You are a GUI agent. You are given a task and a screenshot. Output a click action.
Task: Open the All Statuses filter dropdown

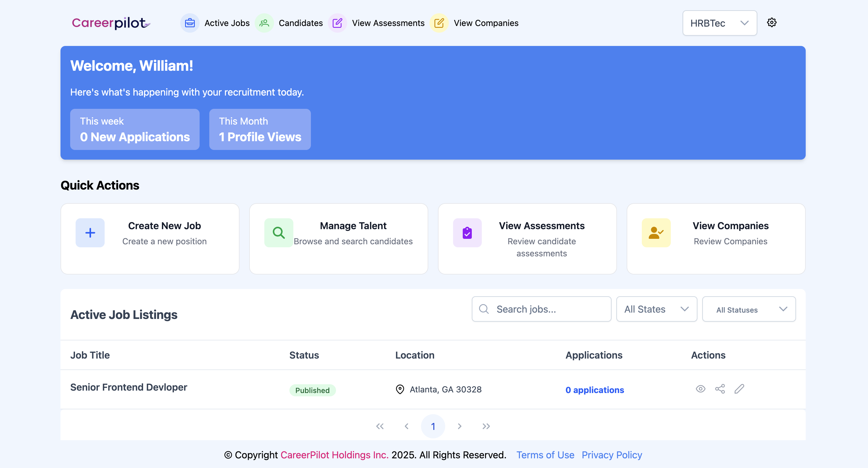point(748,309)
